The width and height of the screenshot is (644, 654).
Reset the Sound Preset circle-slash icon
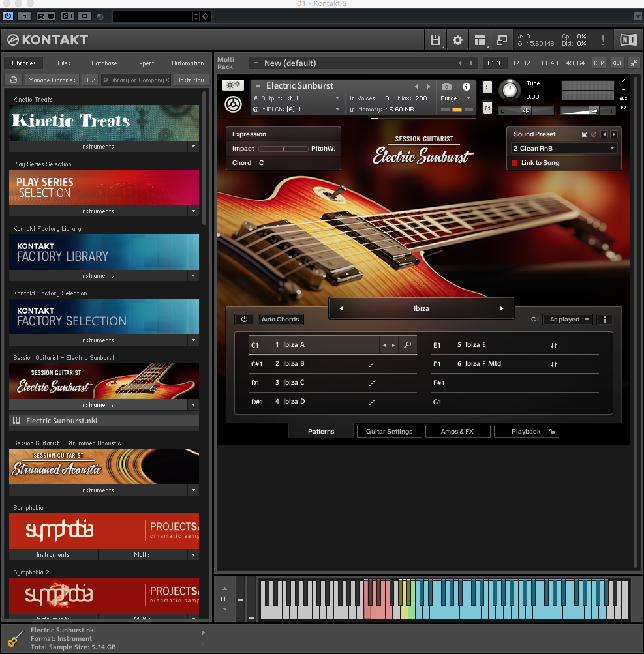(x=594, y=134)
